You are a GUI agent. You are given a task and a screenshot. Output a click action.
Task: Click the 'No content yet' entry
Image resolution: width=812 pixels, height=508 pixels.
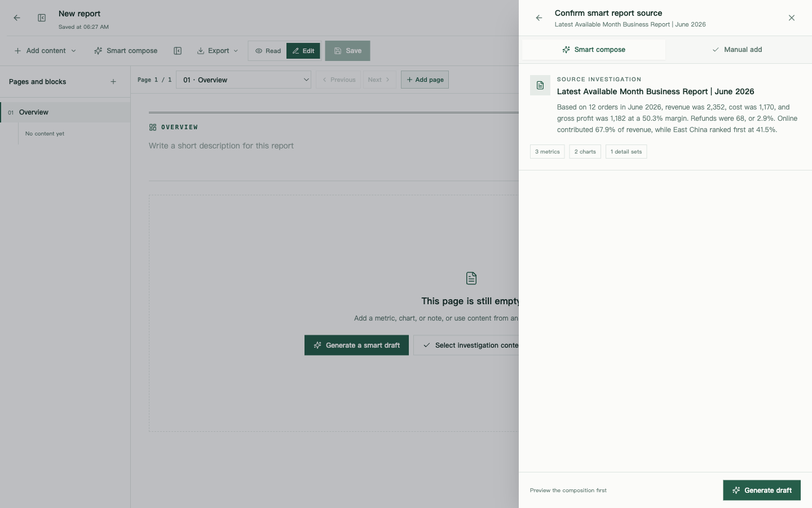point(45,134)
